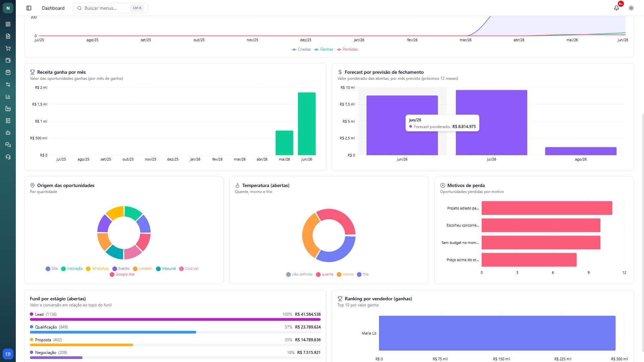Open the bar chart icon in the sidebar

pyautogui.click(x=8, y=97)
